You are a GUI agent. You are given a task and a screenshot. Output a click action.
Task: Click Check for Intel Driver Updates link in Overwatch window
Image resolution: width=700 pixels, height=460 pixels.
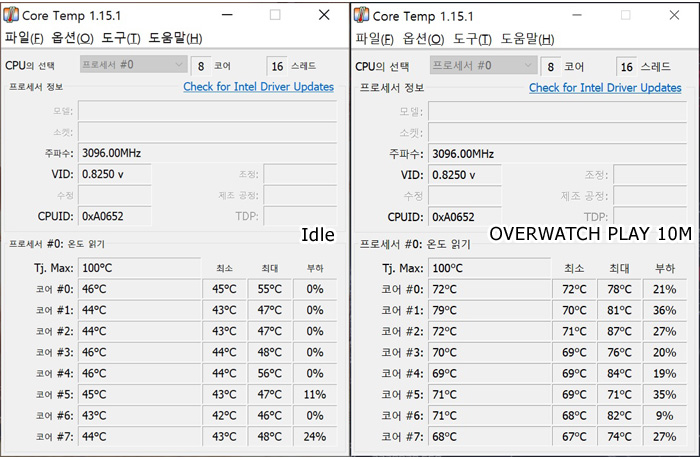[605, 88]
